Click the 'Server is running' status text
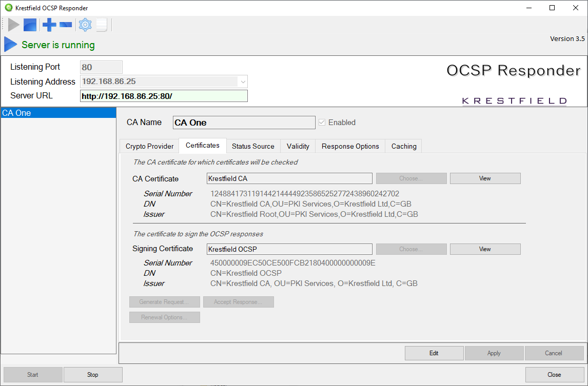 point(58,45)
